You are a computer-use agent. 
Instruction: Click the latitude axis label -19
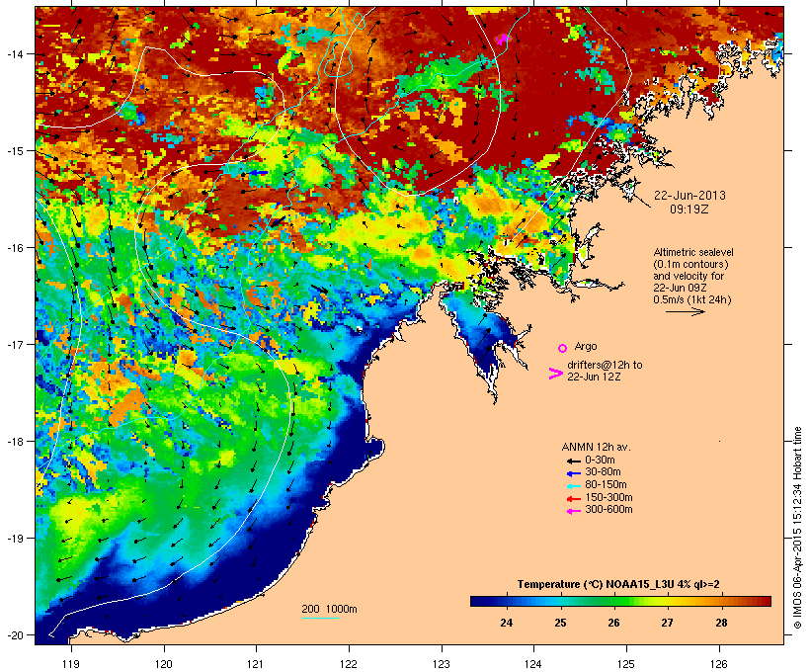pyautogui.click(x=14, y=539)
